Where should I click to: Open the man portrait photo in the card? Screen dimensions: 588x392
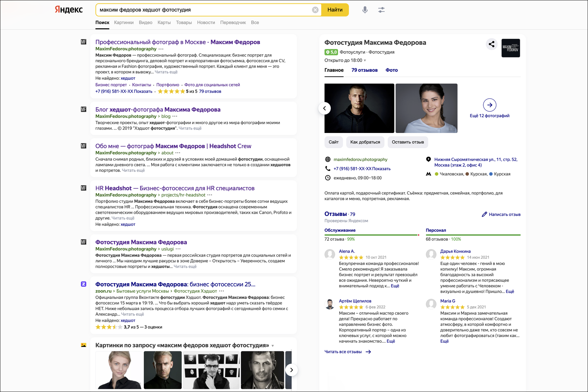click(x=359, y=108)
